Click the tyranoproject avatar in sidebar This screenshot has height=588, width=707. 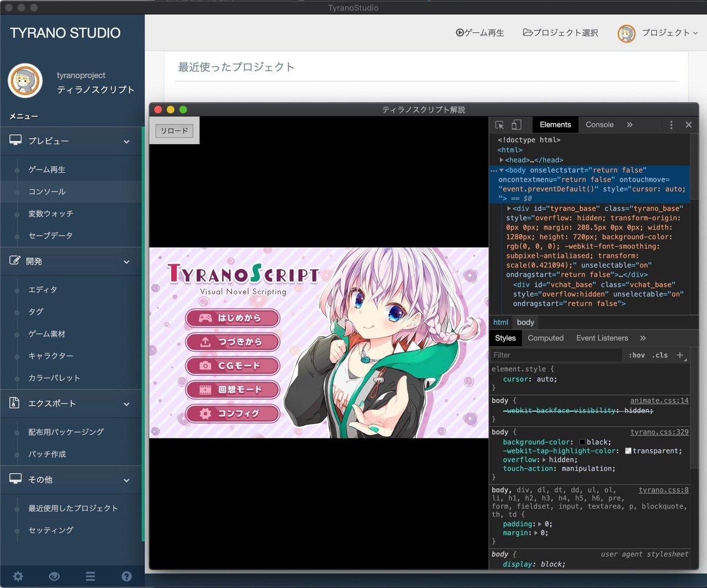click(x=25, y=81)
